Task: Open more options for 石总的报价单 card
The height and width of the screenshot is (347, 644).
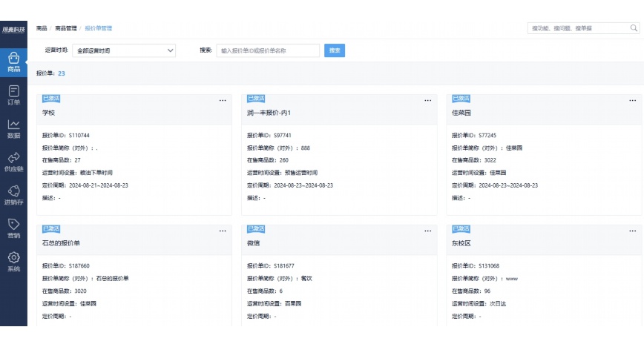Action: pyautogui.click(x=223, y=231)
